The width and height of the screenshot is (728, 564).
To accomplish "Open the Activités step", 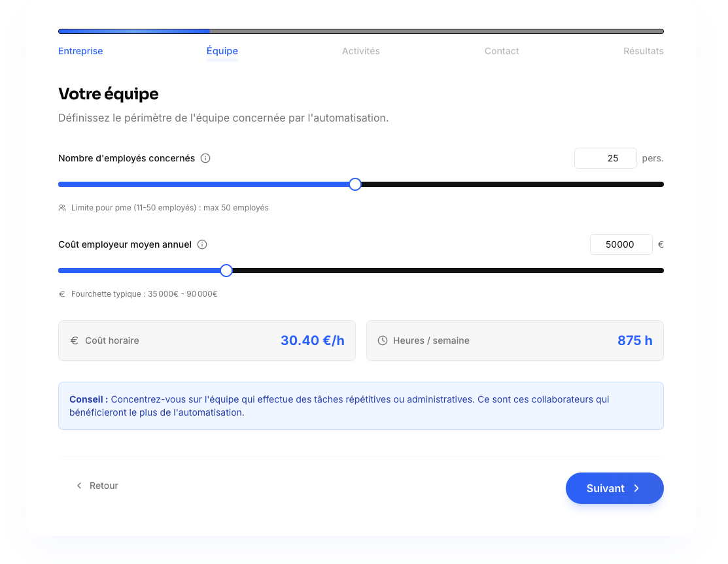I will pyautogui.click(x=361, y=51).
